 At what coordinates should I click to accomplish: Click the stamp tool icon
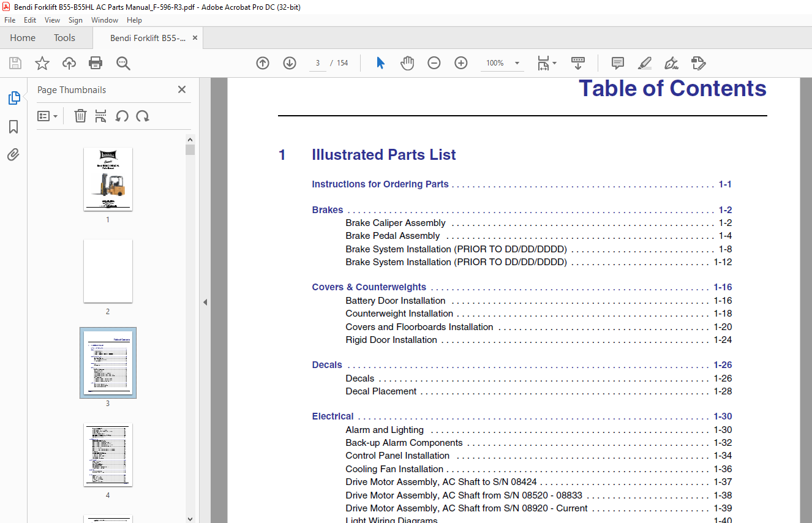698,63
